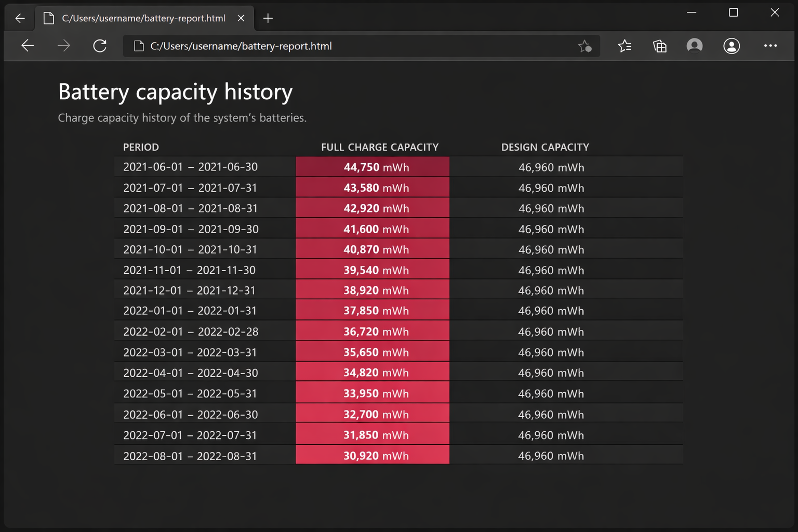Screen dimensions: 798x532
Task: Reload the battery report page
Action: tap(100, 46)
